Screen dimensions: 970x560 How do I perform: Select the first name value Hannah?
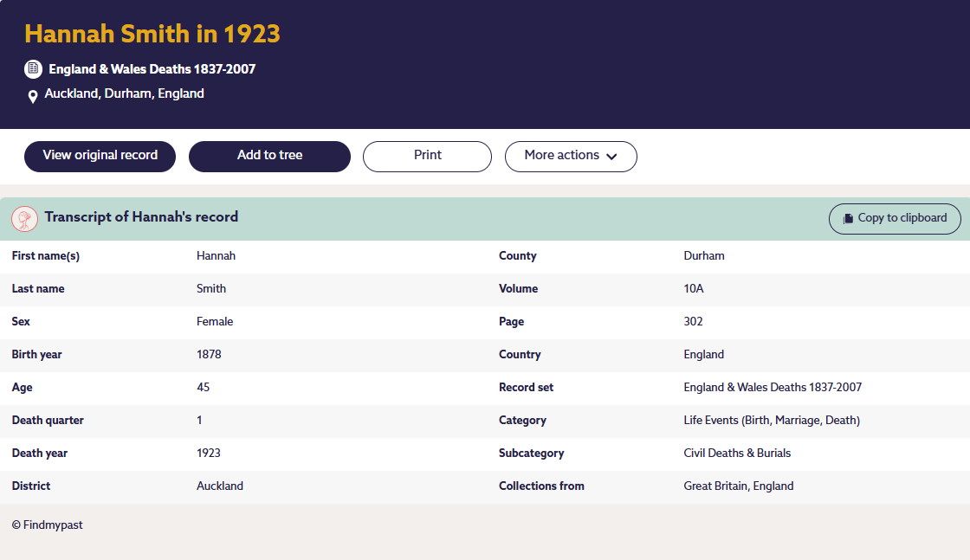(216, 256)
